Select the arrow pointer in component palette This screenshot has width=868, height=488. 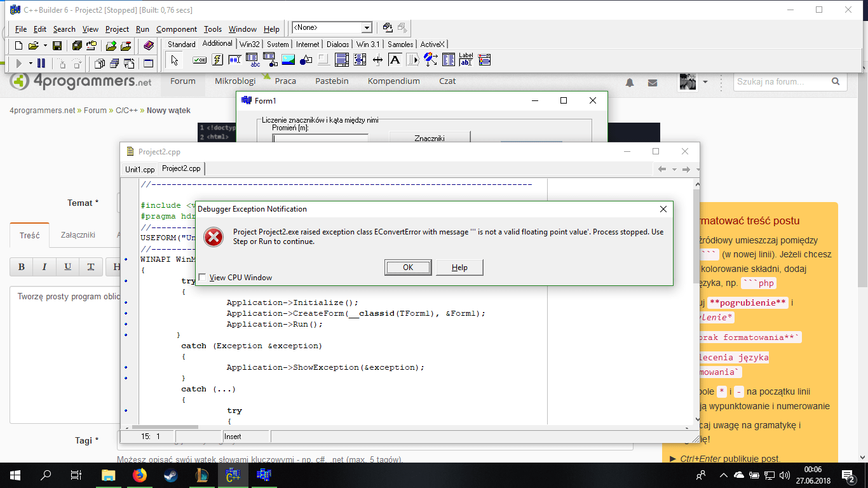tap(175, 60)
